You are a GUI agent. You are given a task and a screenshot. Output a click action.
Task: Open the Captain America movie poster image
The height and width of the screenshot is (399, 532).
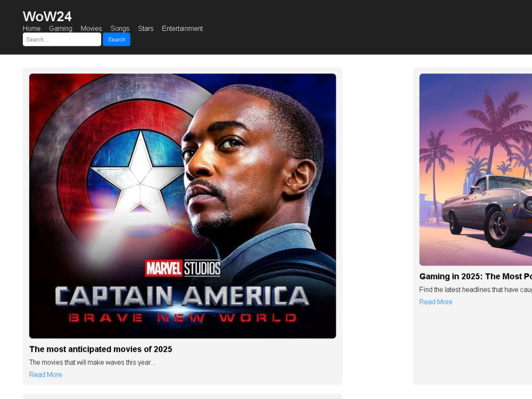point(182,206)
